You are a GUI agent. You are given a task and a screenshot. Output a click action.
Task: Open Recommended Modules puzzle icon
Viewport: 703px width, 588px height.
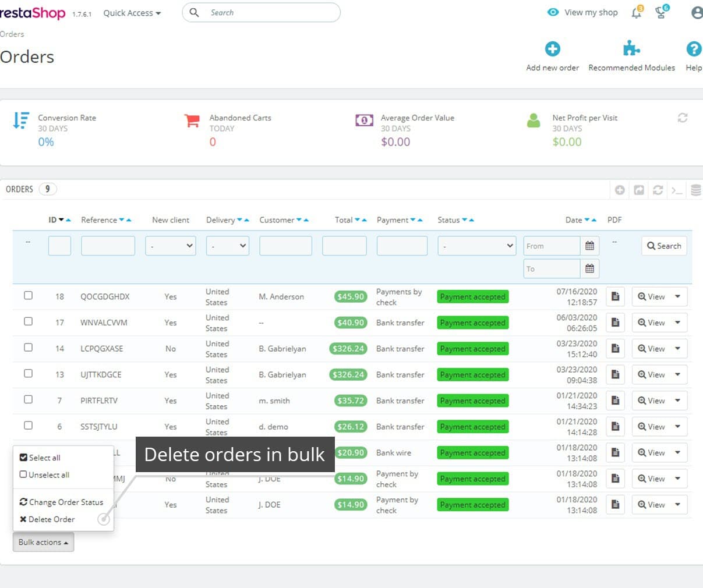[631, 48]
